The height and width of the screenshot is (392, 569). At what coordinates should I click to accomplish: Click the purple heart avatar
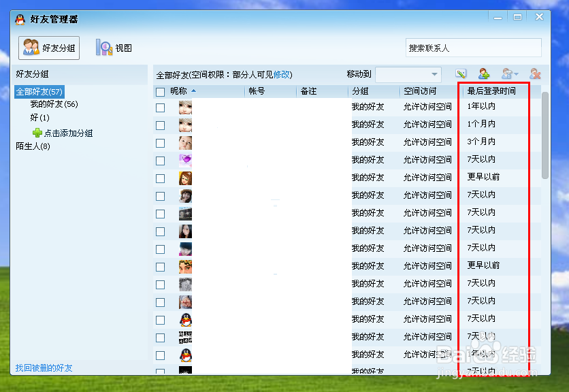click(x=185, y=161)
